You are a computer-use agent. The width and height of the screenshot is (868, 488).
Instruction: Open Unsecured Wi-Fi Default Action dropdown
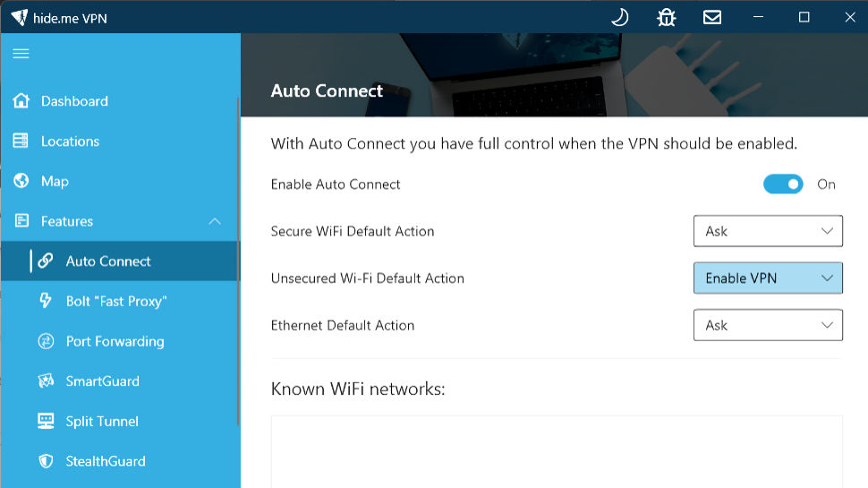768,278
